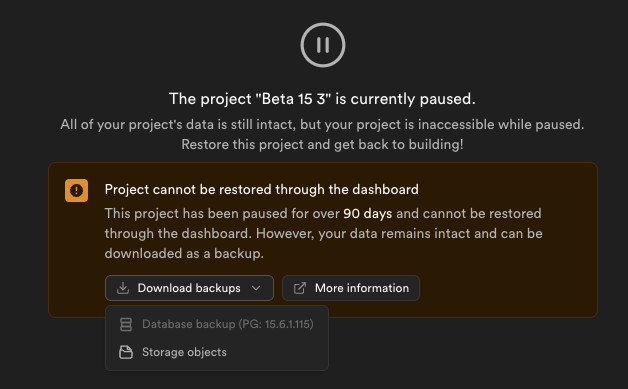Click the "downloaded as a backup." text line
628x389 pixels.
point(184,254)
